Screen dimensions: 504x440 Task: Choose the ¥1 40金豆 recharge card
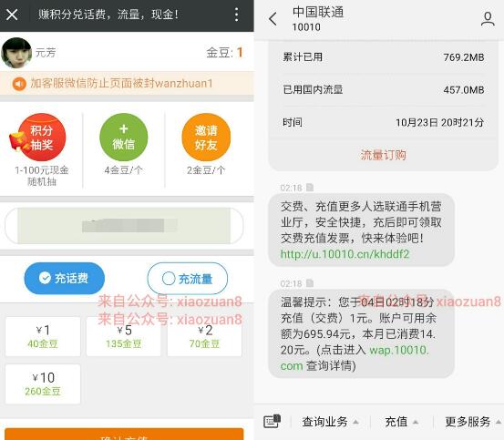43,336
